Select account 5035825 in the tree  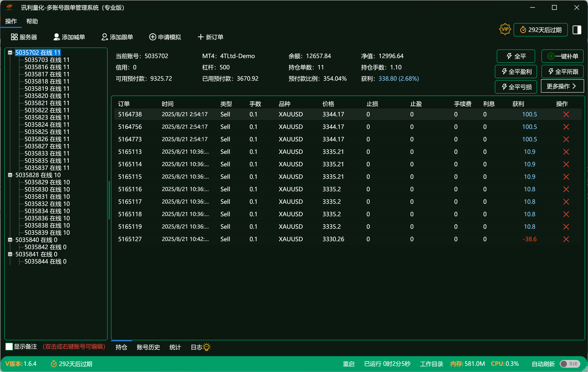pyautogui.click(x=47, y=132)
